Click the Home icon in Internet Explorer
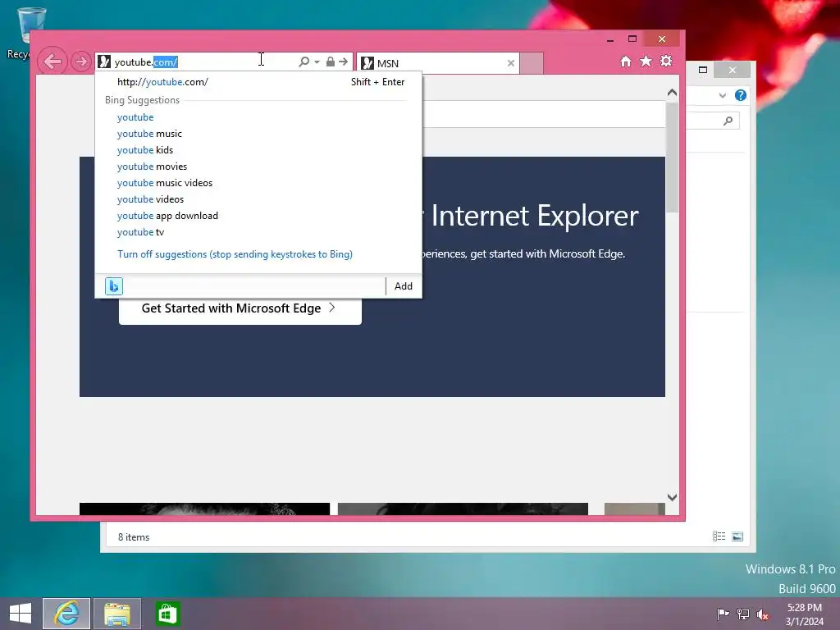 626,61
